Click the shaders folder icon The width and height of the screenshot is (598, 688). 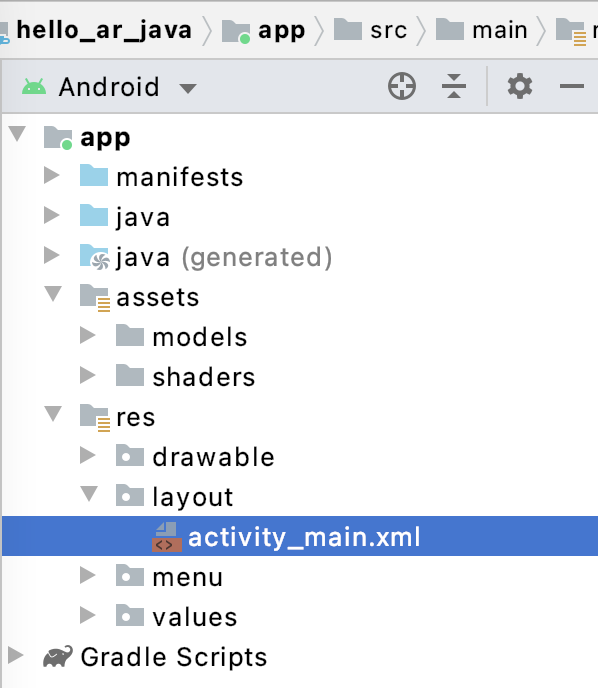tap(130, 375)
